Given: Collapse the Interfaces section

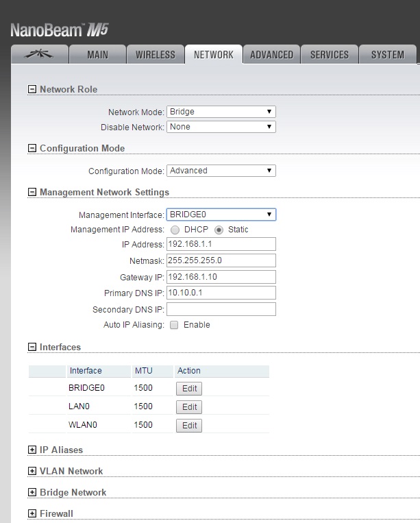Looking at the screenshot, I should [x=32, y=347].
